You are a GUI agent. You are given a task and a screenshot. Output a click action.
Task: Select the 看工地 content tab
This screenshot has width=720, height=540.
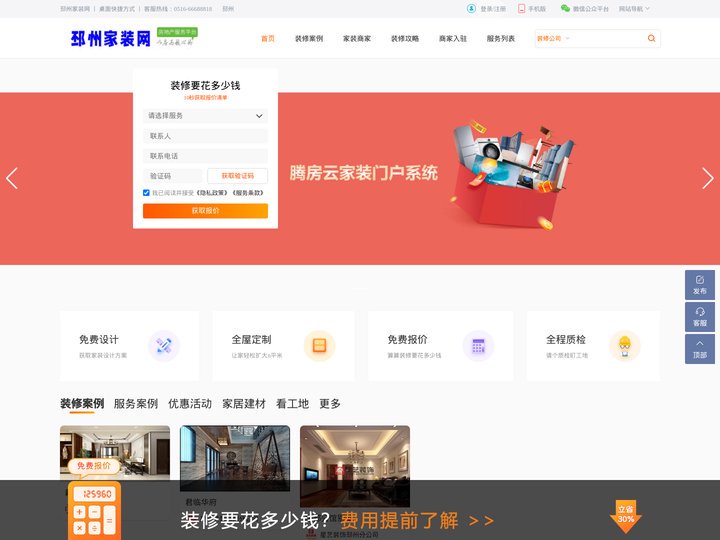click(292, 404)
